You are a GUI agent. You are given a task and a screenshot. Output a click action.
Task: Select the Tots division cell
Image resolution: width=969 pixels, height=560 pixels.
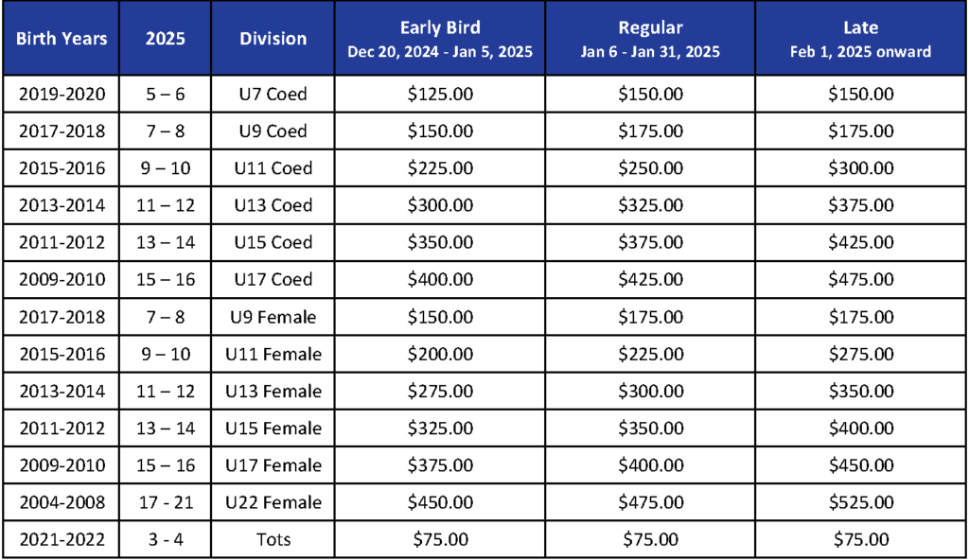pyautogui.click(x=273, y=540)
